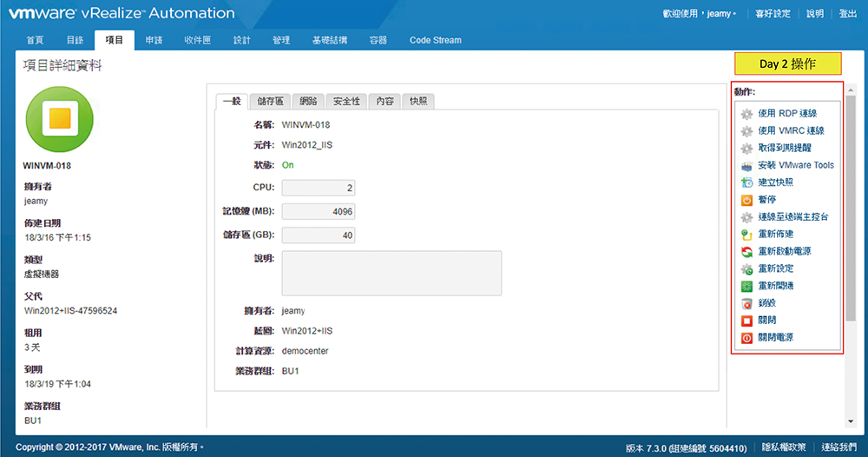Choose the 重新啟動電源 action link
868x457 pixels.
point(785,250)
